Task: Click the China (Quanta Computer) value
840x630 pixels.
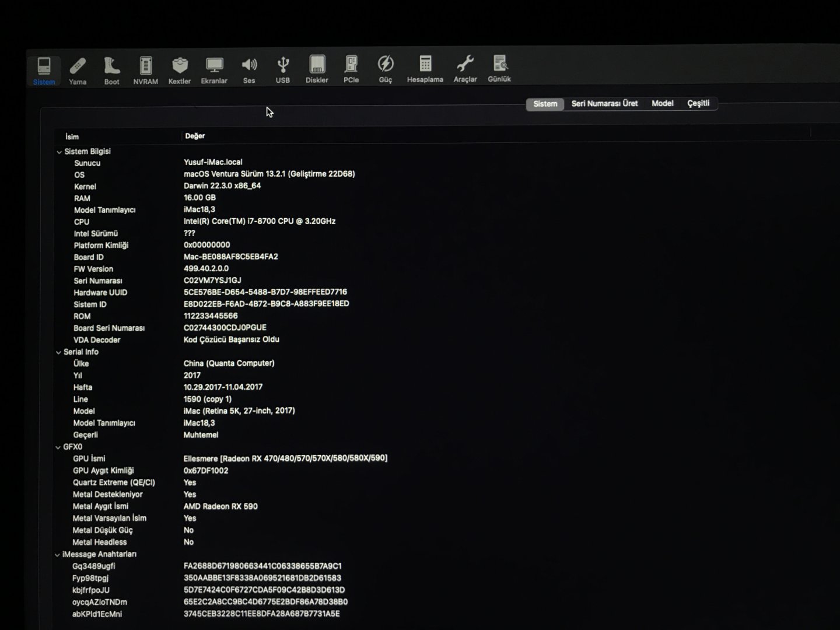Action: pos(229,363)
